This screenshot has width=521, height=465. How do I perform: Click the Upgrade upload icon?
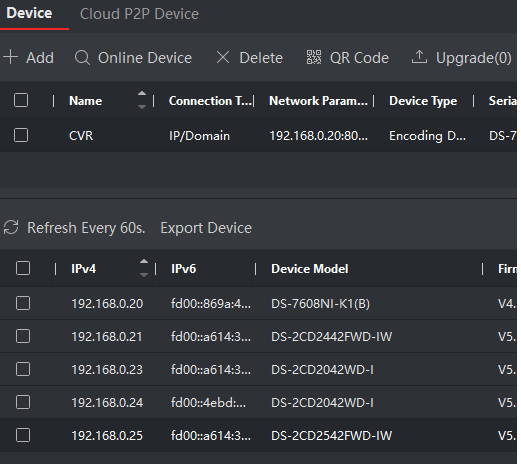[x=419, y=57]
